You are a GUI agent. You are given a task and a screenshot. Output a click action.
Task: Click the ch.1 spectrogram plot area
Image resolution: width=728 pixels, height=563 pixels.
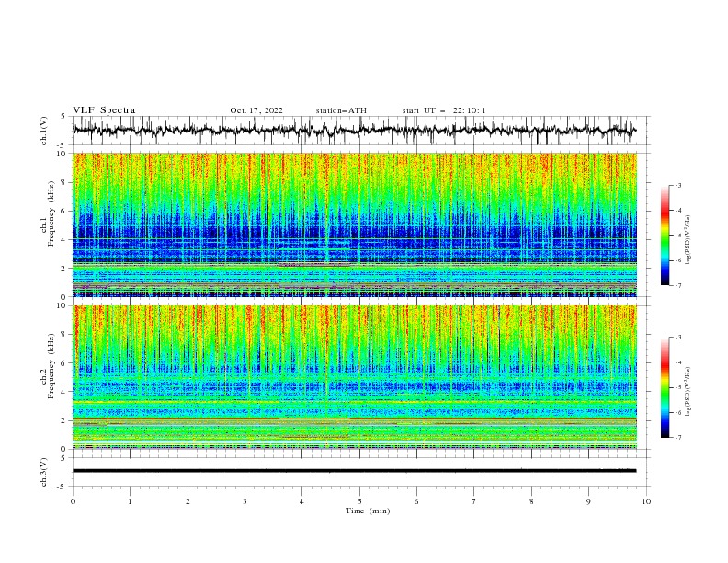(355, 224)
